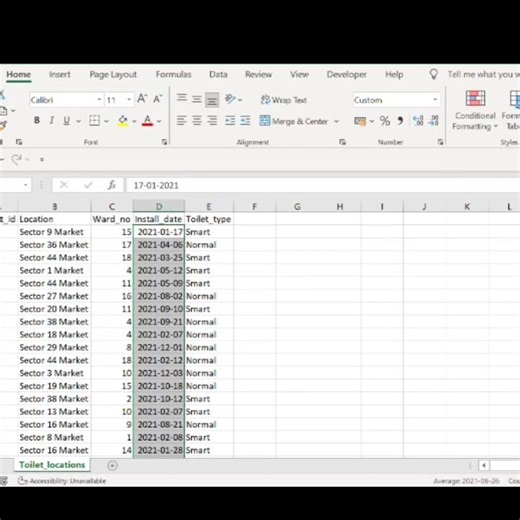Screen dimensions: 520x520
Task: Decrease font size button
Action: click(x=157, y=99)
